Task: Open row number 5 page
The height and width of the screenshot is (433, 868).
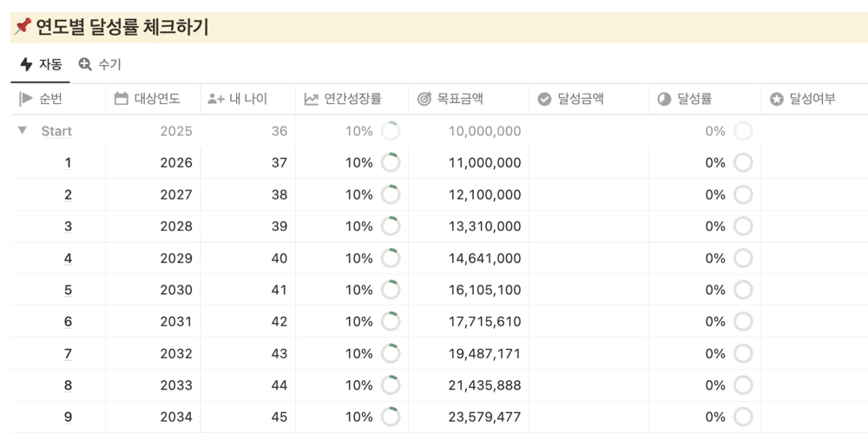Action: (68, 290)
